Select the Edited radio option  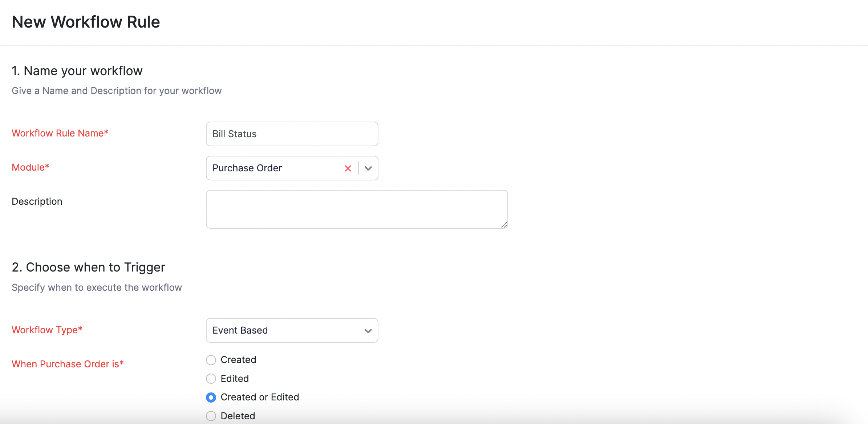click(x=211, y=379)
